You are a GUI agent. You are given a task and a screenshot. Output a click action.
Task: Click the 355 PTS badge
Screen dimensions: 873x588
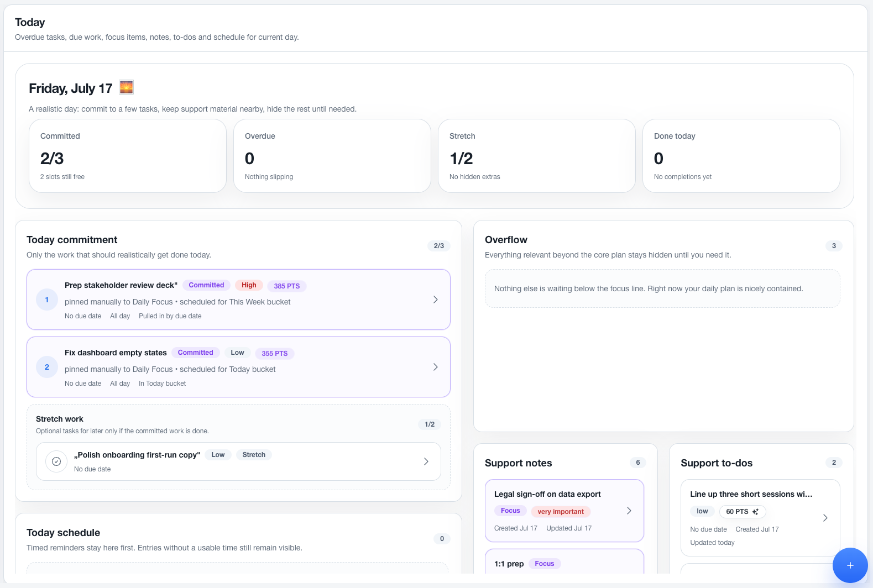click(275, 353)
